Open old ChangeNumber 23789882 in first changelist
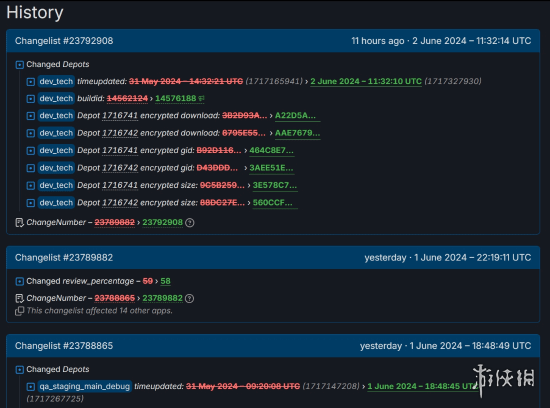This screenshot has width=550, height=408. [x=114, y=222]
